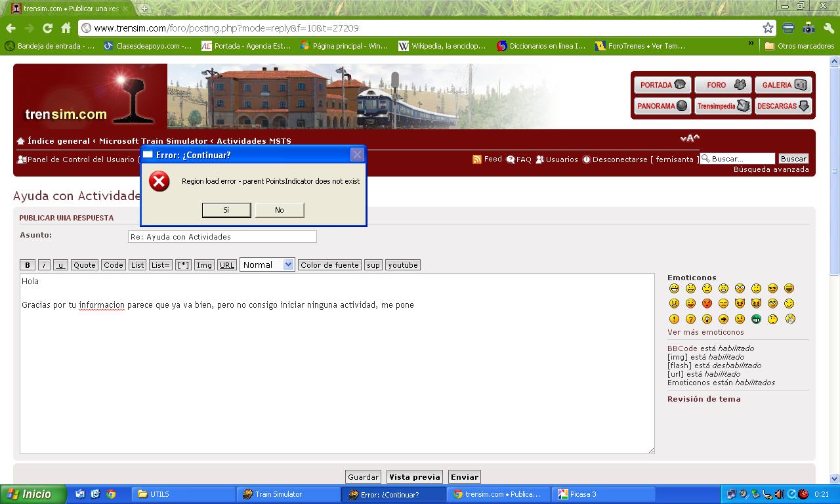Open the Chrome wrench settings menu
This screenshot has height=504, width=840.
tap(828, 28)
